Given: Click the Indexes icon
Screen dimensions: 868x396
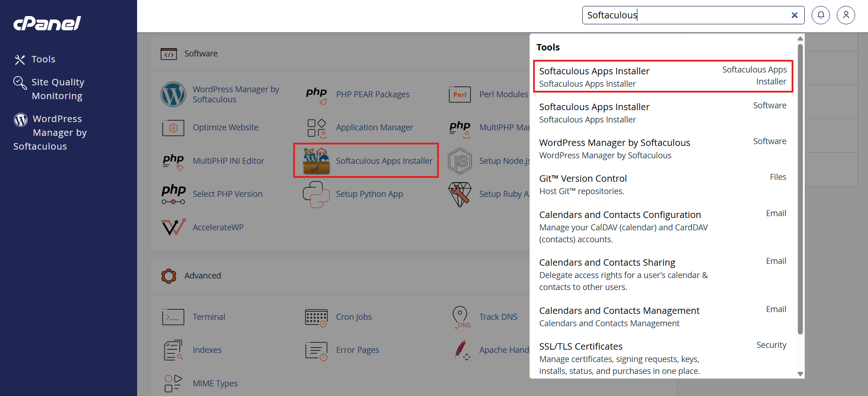Looking at the screenshot, I should coord(173,351).
